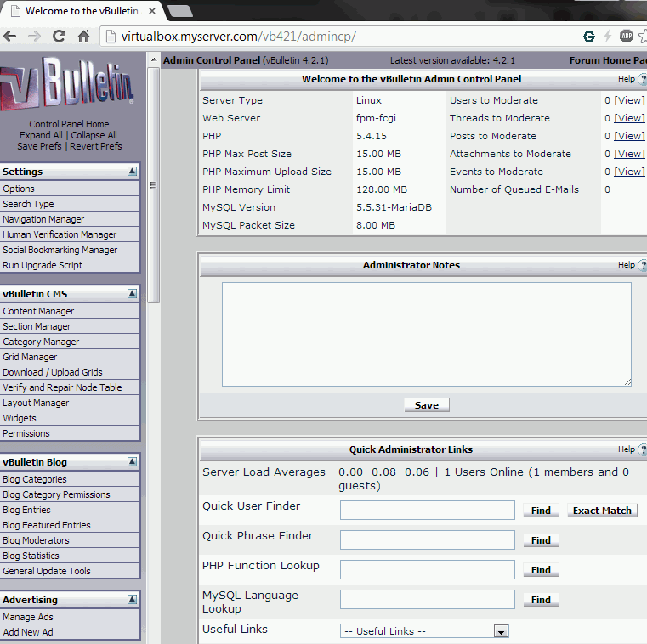This screenshot has height=644, width=647.
Task: Open the browser home page icon
Action: click(x=84, y=37)
